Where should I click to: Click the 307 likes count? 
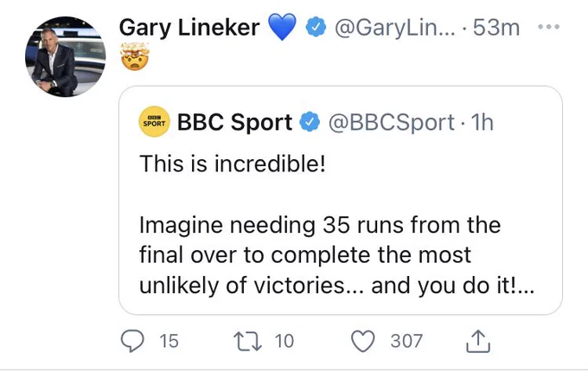[x=406, y=341]
